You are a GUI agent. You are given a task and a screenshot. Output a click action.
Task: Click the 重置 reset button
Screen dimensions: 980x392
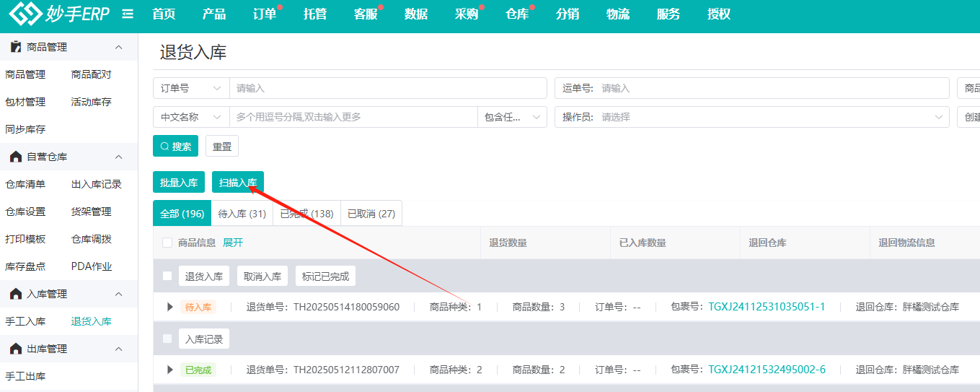point(222,147)
